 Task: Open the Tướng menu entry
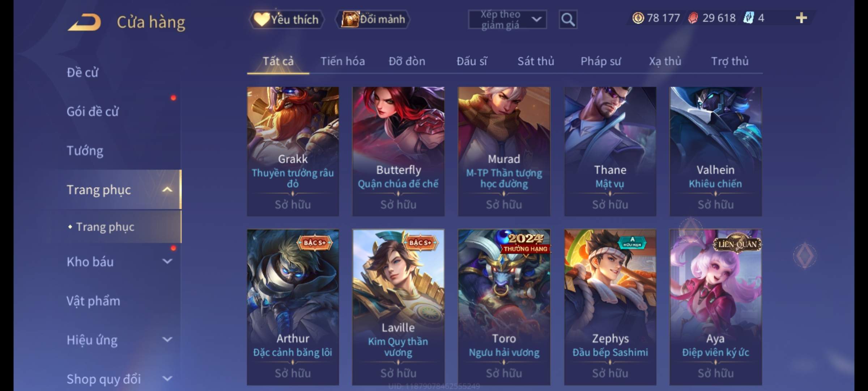click(x=85, y=151)
